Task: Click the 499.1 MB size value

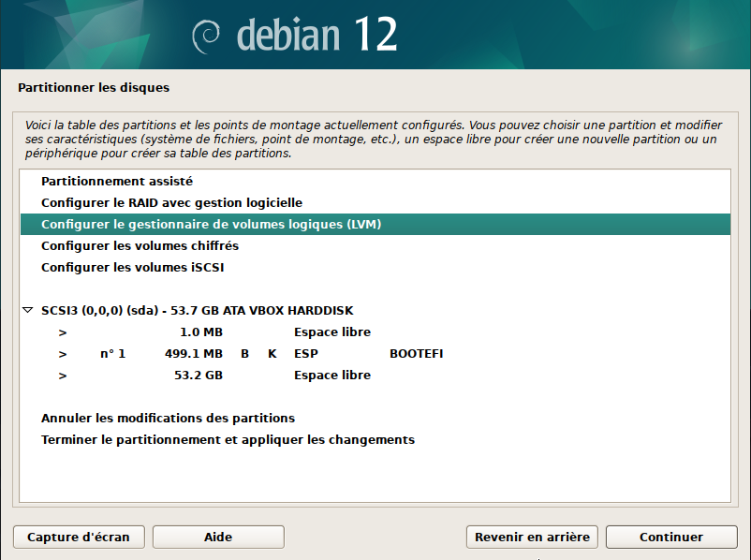Action: 194,354
